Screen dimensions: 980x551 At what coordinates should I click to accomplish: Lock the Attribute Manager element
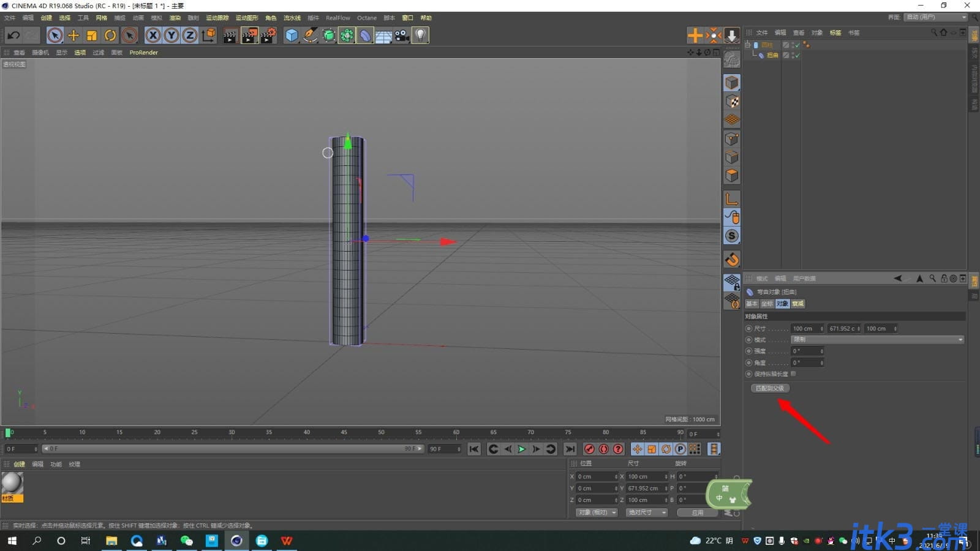944,279
